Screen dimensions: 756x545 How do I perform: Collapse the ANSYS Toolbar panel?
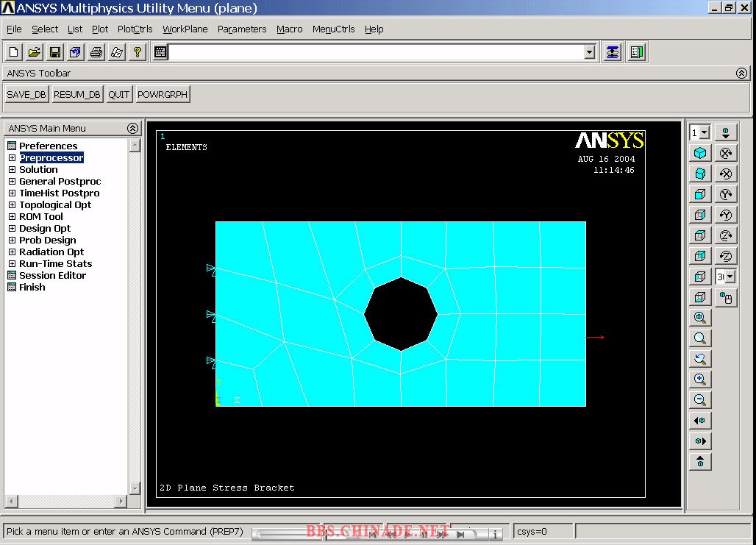click(741, 73)
